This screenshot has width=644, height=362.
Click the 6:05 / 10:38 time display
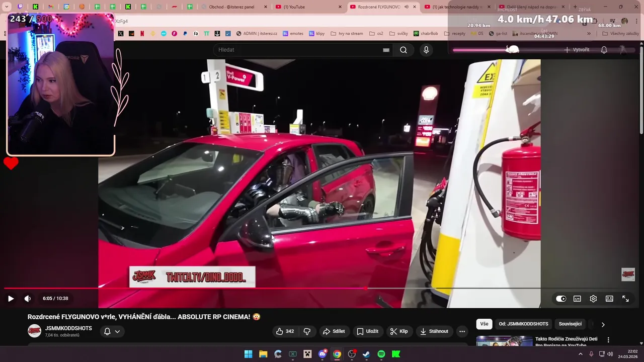pos(55,299)
